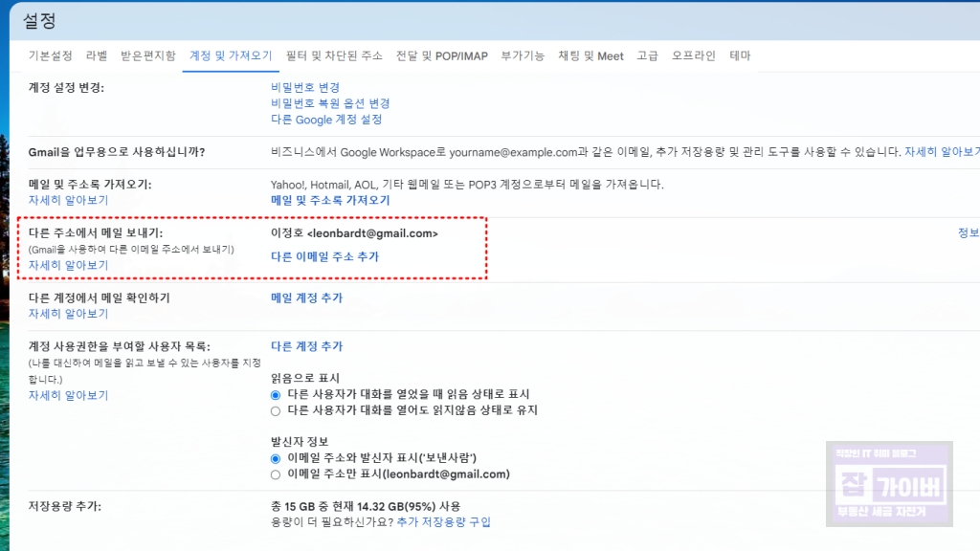980x551 pixels.
Task: Click the 메일 계정 추가 link
Action: pos(306,298)
